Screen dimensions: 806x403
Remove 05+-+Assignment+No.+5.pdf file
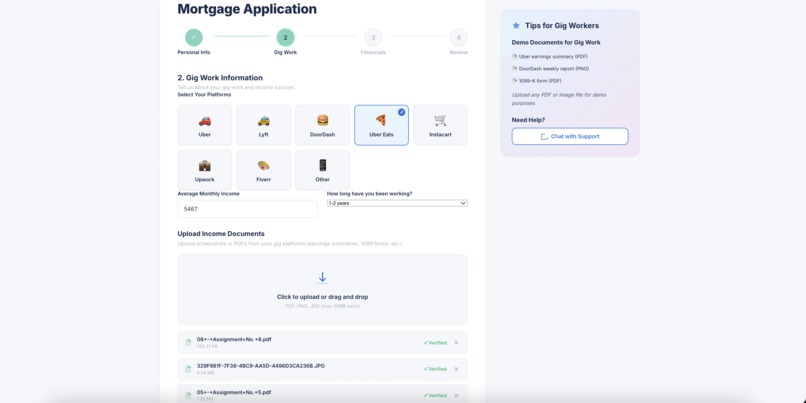[x=456, y=395]
